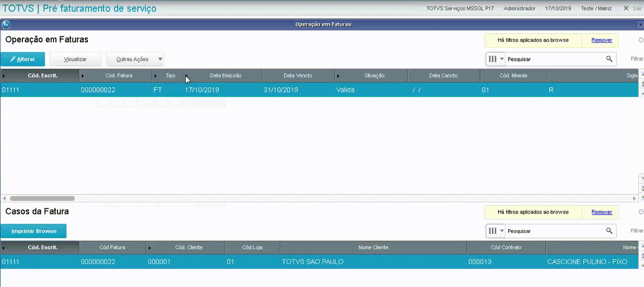Sort by Cód. Escrit. in the upper grid

point(40,76)
